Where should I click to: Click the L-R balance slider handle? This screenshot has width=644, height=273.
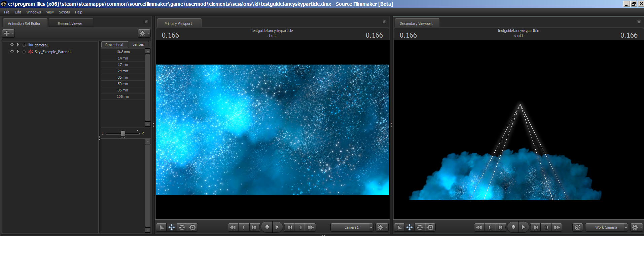pyautogui.click(x=123, y=133)
